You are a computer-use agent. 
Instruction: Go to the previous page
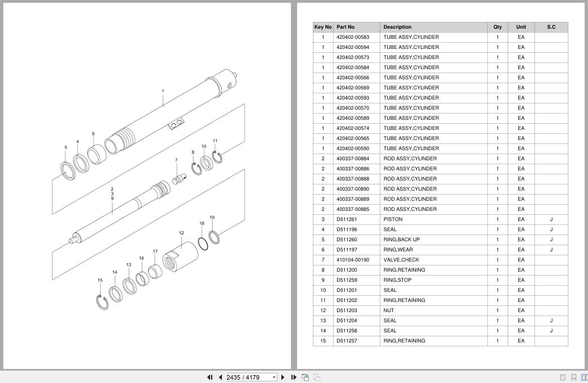220,377
